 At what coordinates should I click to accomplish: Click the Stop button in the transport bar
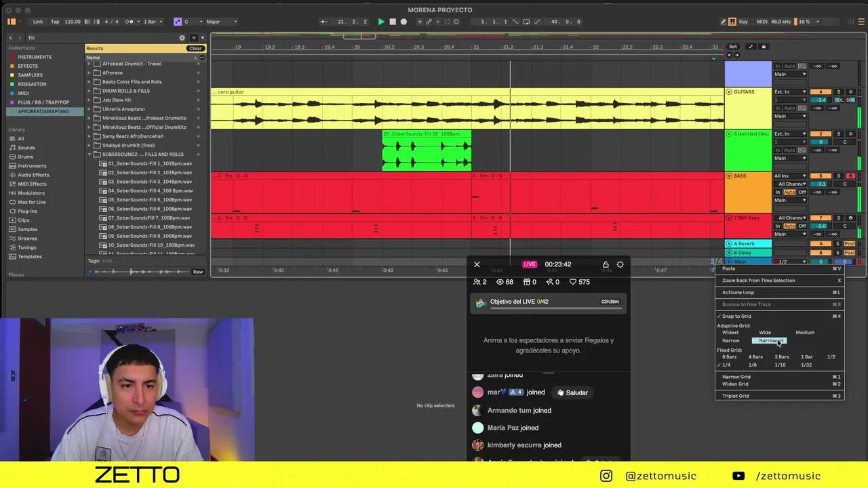point(393,22)
